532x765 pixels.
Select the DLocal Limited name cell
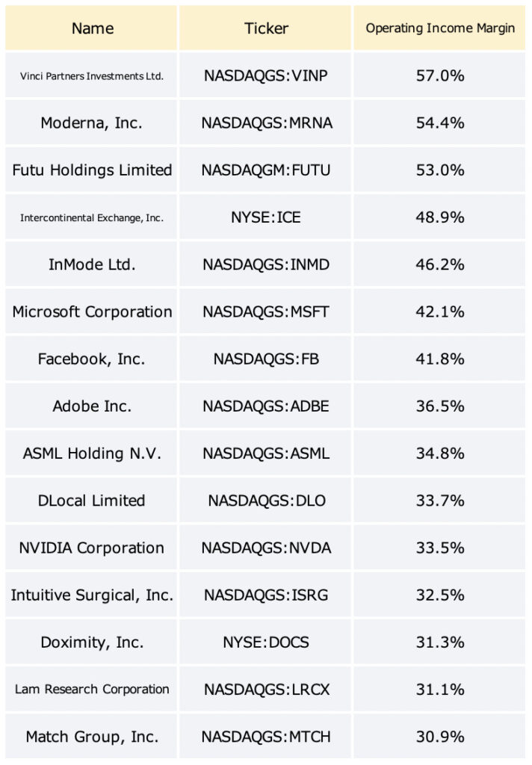click(91, 501)
